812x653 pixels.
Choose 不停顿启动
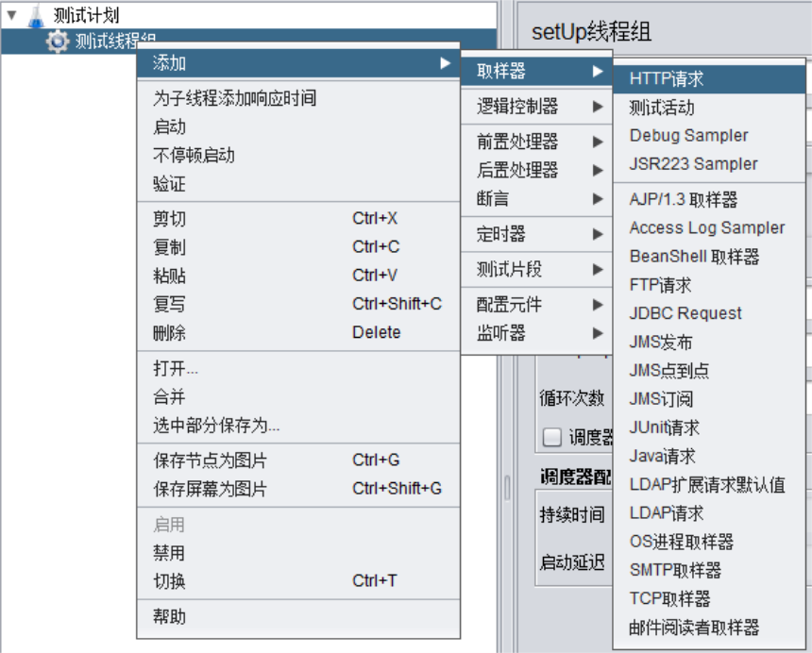coord(298,156)
